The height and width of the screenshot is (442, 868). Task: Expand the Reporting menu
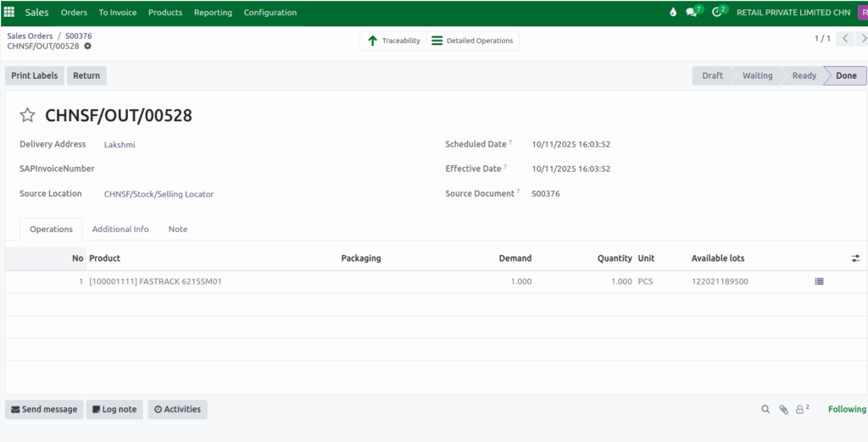pos(213,13)
